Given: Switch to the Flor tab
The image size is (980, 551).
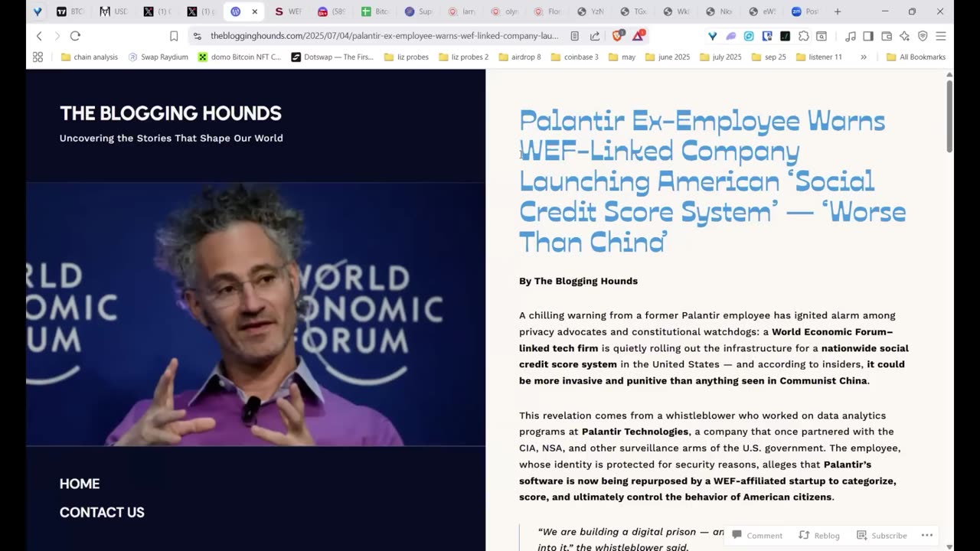Looking at the screenshot, I should click(547, 11).
